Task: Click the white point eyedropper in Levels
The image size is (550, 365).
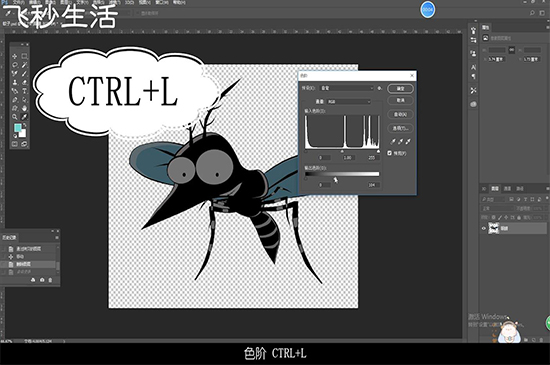Action: point(408,142)
